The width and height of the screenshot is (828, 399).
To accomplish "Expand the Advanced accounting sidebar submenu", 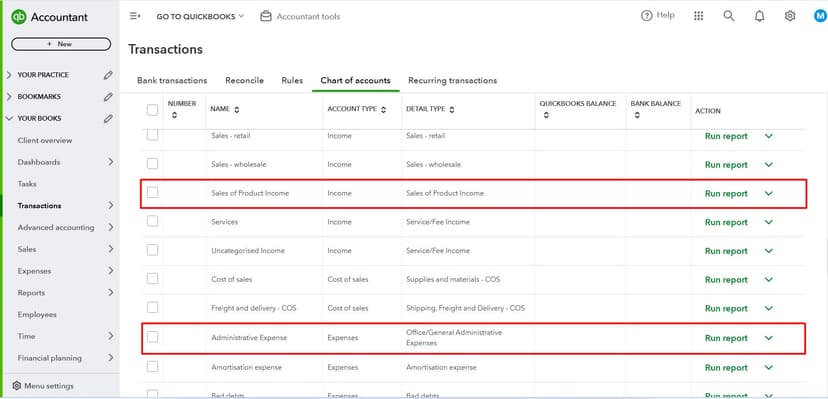I will pos(111,227).
